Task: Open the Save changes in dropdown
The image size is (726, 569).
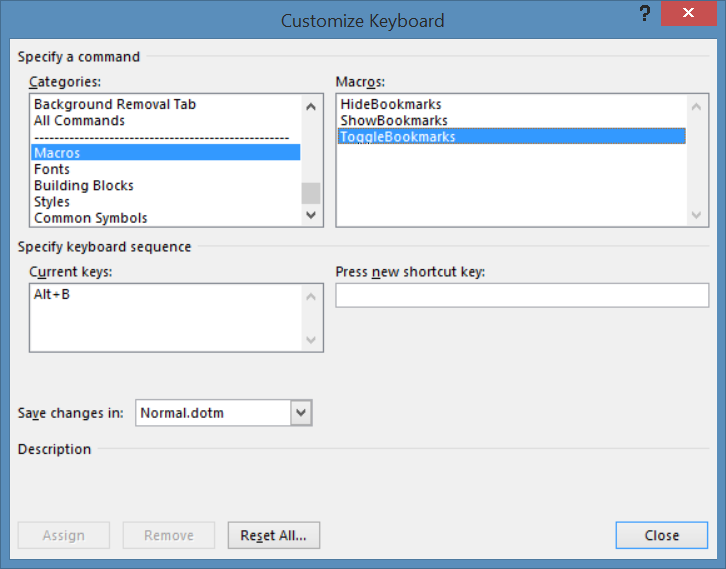Action: pos(301,413)
